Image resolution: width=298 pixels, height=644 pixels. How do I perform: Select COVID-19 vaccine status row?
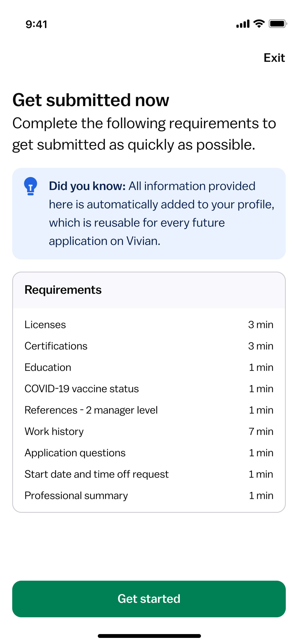[x=149, y=389]
